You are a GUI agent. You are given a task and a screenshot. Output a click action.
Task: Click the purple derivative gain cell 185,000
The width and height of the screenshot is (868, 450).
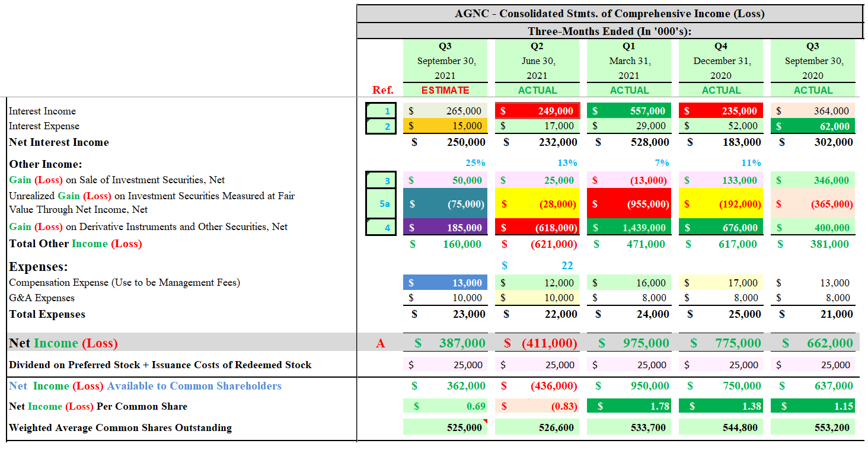pyautogui.click(x=445, y=227)
